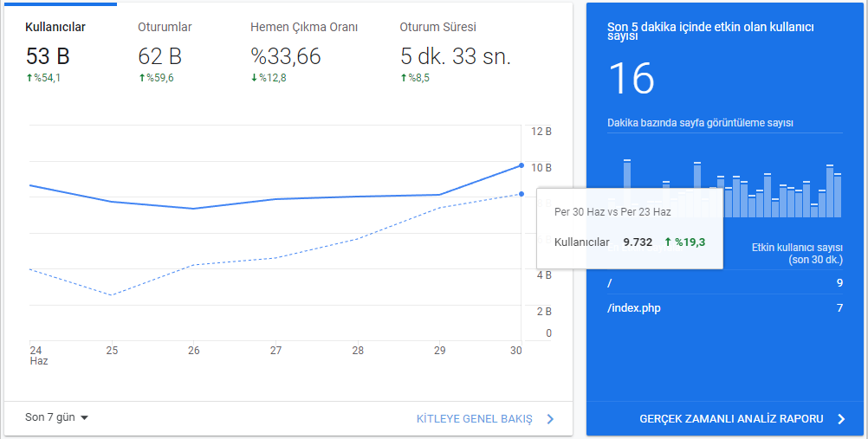
Task: Click the green arrow by %19,3 in the tooltip
Action: (668, 242)
